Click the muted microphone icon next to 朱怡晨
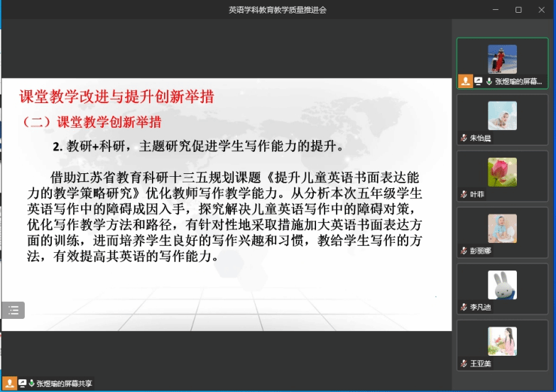The image size is (556, 392). point(464,138)
